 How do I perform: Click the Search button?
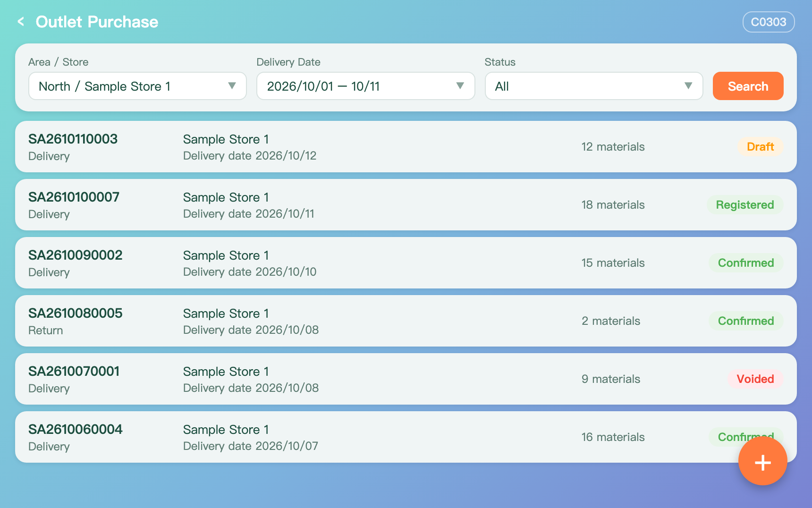coord(748,86)
